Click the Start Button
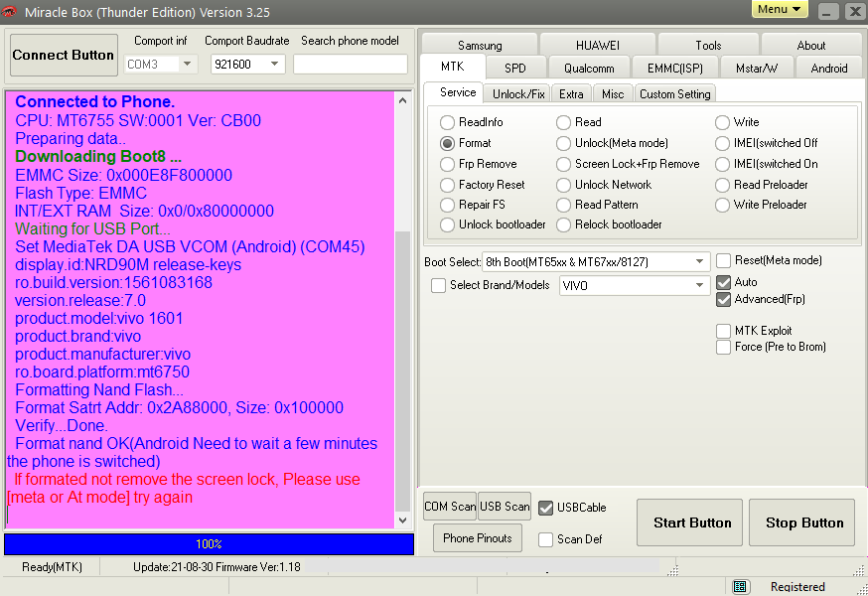The height and width of the screenshot is (596, 868). click(x=690, y=522)
